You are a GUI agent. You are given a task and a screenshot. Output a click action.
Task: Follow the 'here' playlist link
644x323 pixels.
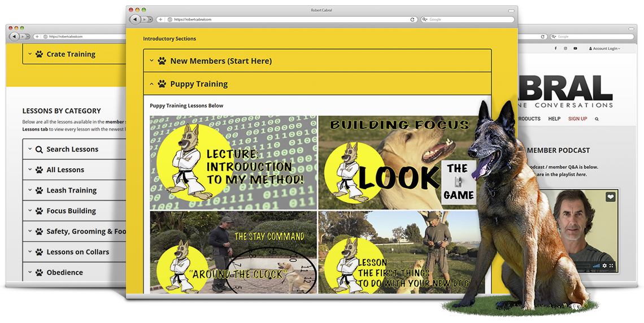581,174
